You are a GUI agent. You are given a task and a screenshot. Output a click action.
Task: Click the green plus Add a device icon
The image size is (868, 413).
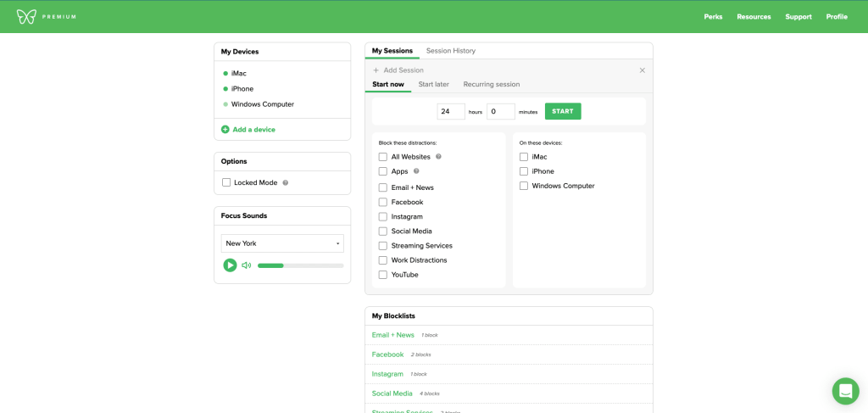click(x=225, y=130)
